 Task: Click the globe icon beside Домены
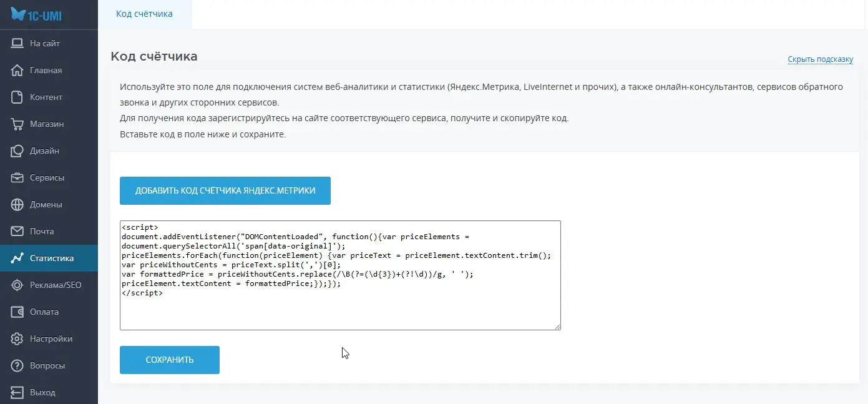pos(17,204)
